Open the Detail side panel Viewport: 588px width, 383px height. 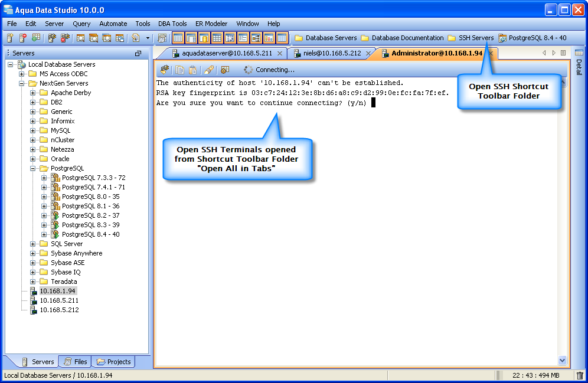579,63
